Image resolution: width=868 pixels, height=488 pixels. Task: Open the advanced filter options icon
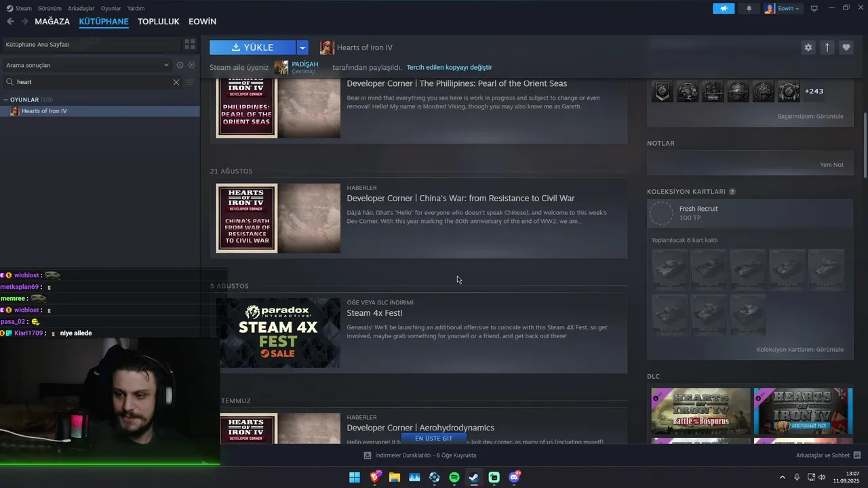[190, 82]
